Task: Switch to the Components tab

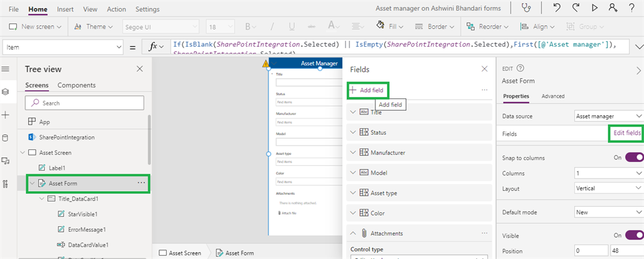Action: [76, 85]
